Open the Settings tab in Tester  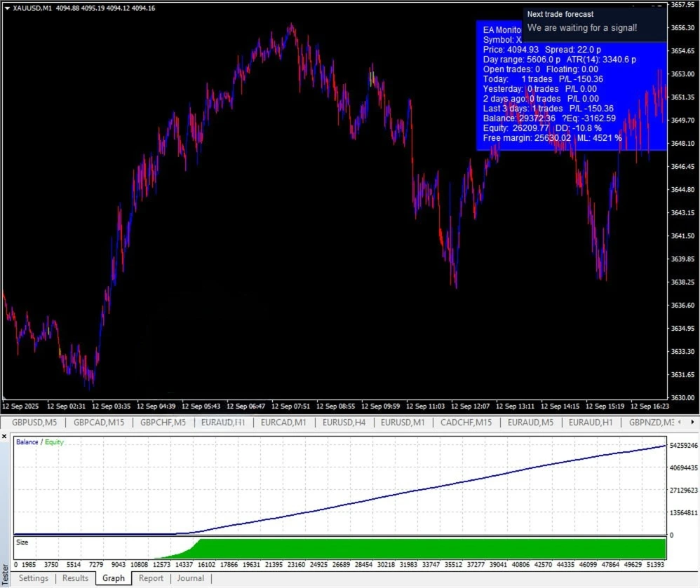pos(34,578)
